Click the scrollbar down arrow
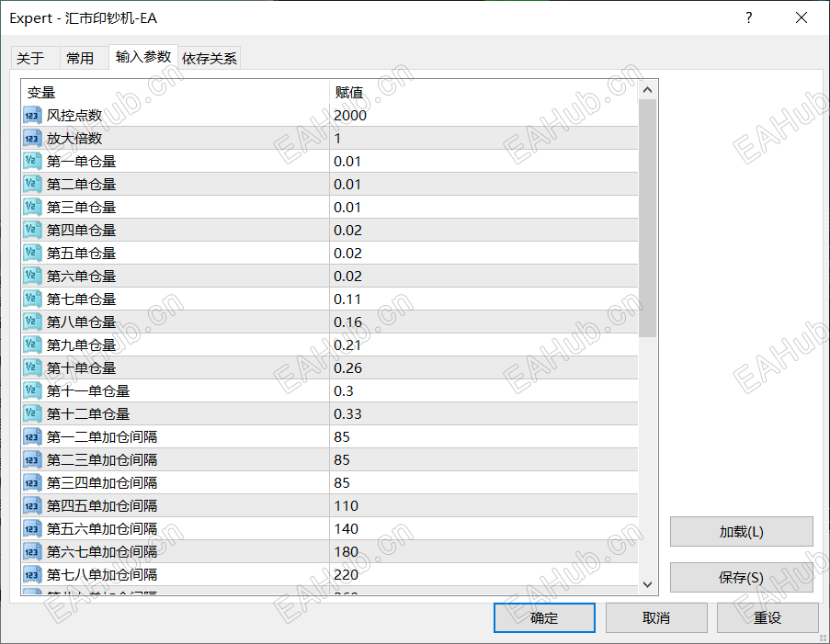The height and width of the screenshot is (644, 830). [x=647, y=584]
